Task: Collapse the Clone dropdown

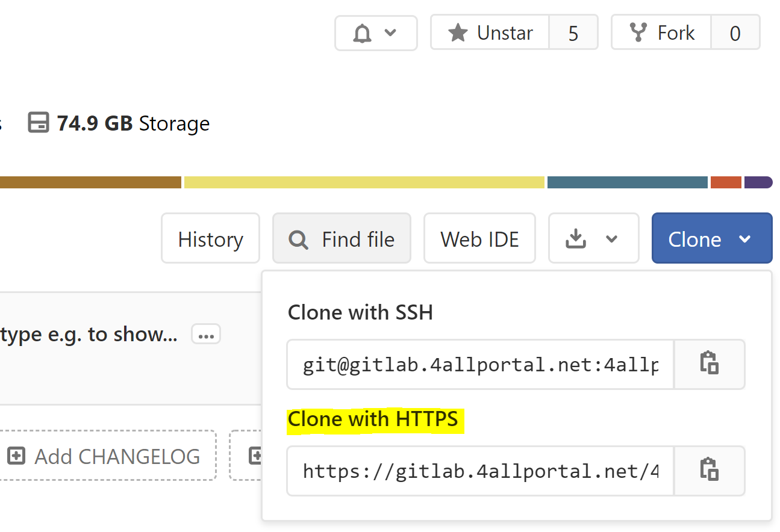Action: (712, 238)
